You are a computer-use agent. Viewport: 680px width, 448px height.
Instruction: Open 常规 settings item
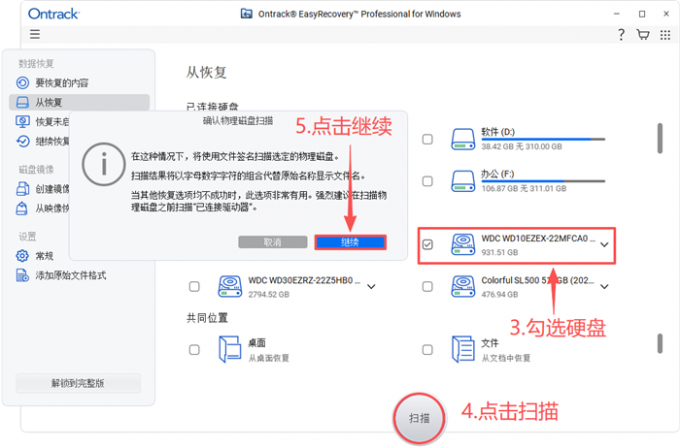pyautogui.click(x=44, y=256)
